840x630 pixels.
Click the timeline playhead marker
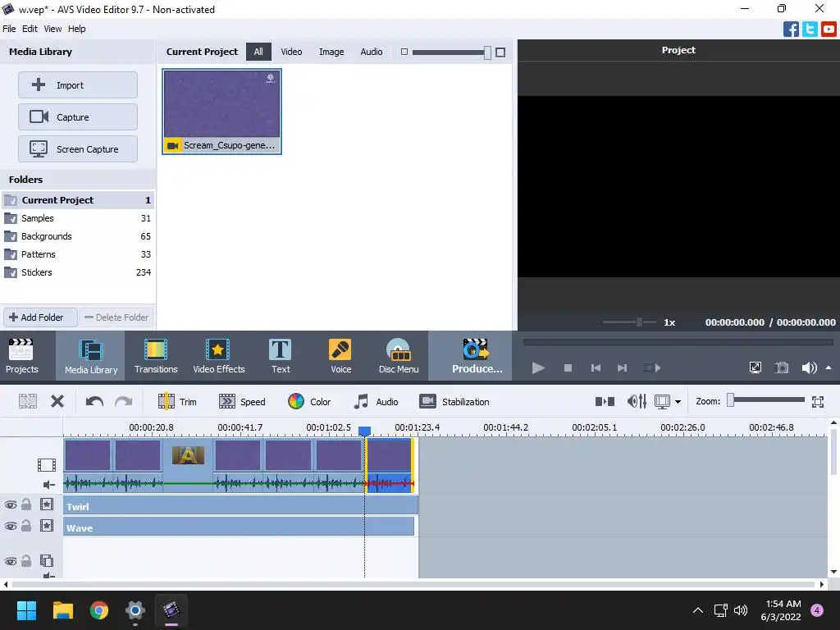point(364,431)
